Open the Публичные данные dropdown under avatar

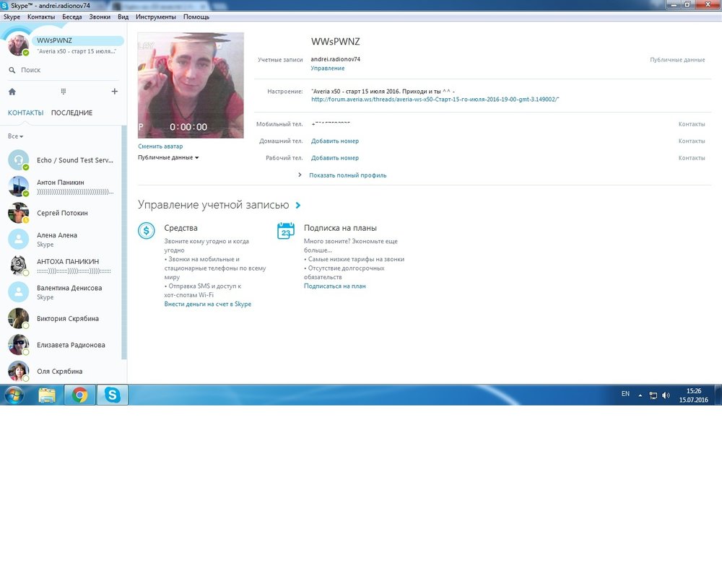[x=168, y=157]
